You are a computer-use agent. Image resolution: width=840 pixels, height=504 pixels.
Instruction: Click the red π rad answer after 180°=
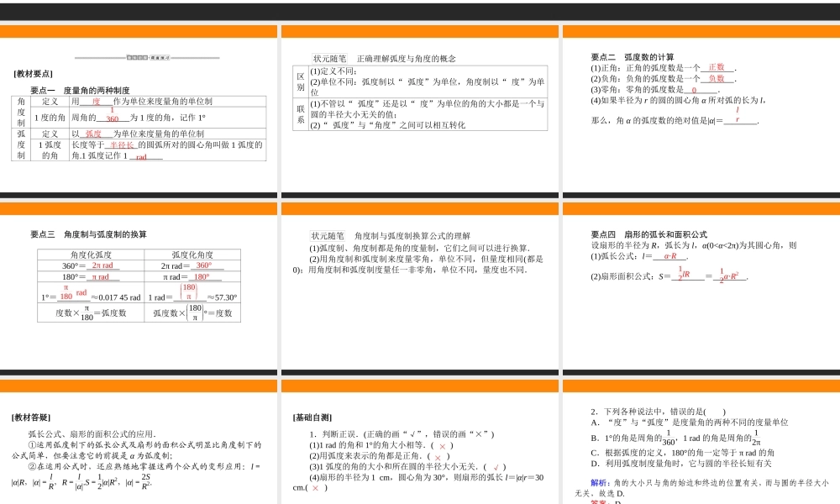pos(100,277)
